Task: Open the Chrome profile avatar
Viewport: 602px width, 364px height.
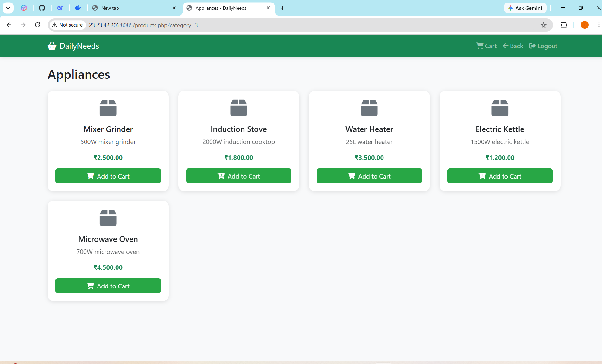Action: [x=585, y=25]
